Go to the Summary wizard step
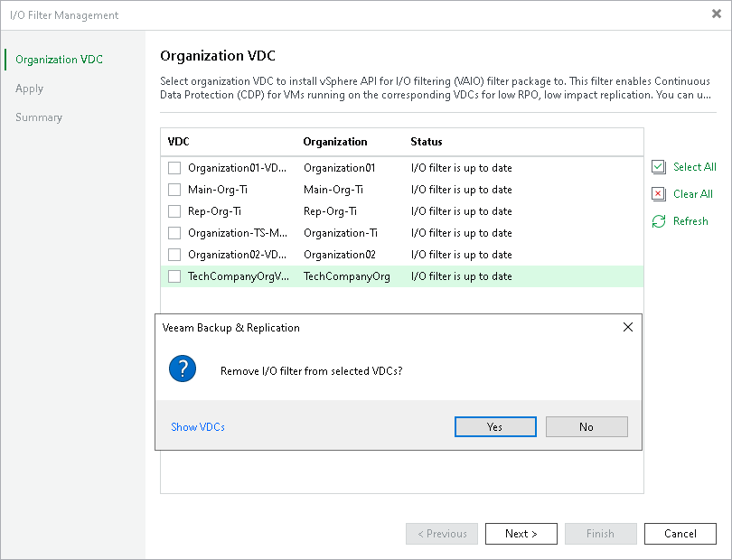 click(39, 117)
